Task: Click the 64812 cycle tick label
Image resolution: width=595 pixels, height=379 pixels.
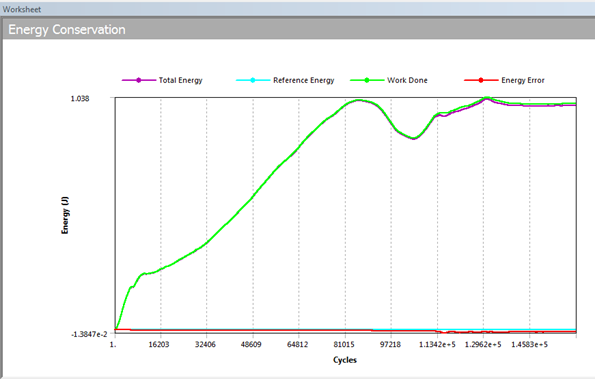Action: click(x=298, y=344)
